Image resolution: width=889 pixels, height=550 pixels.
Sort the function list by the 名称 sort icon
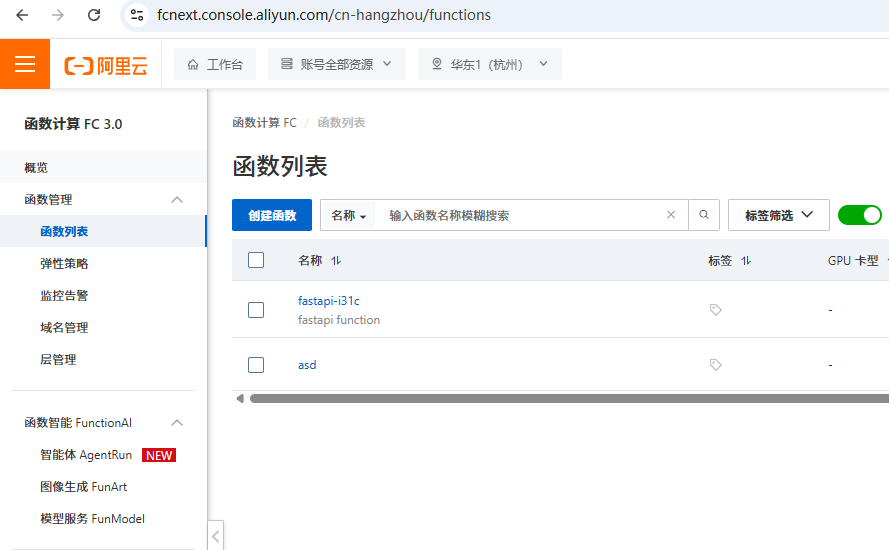[x=336, y=261]
